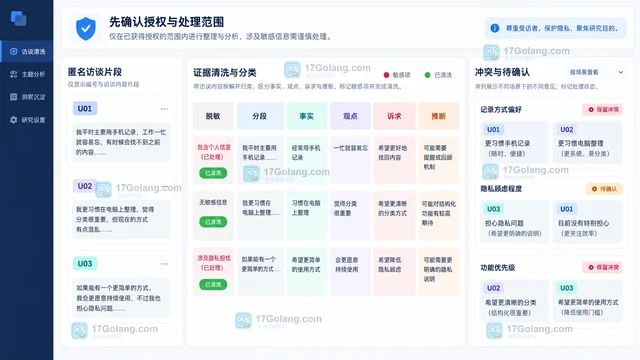640x360 pixels.
Task: Open 访谈清洗 via its sidebar icon
Action: (13, 51)
